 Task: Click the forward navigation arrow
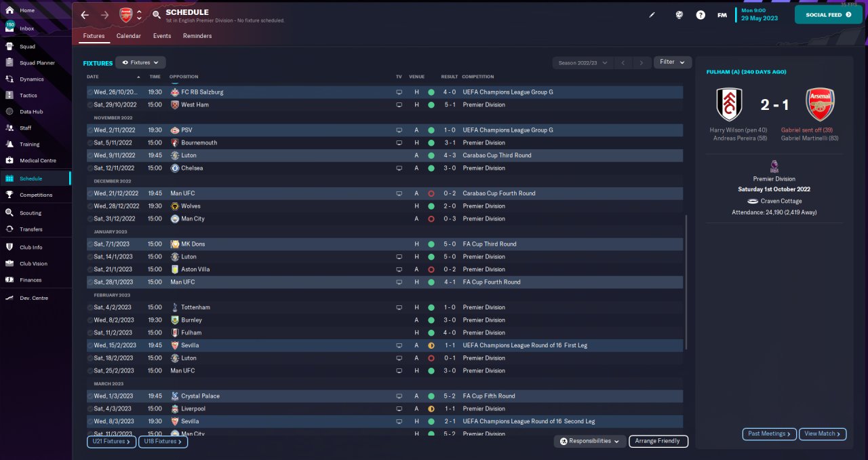pos(104,15)
